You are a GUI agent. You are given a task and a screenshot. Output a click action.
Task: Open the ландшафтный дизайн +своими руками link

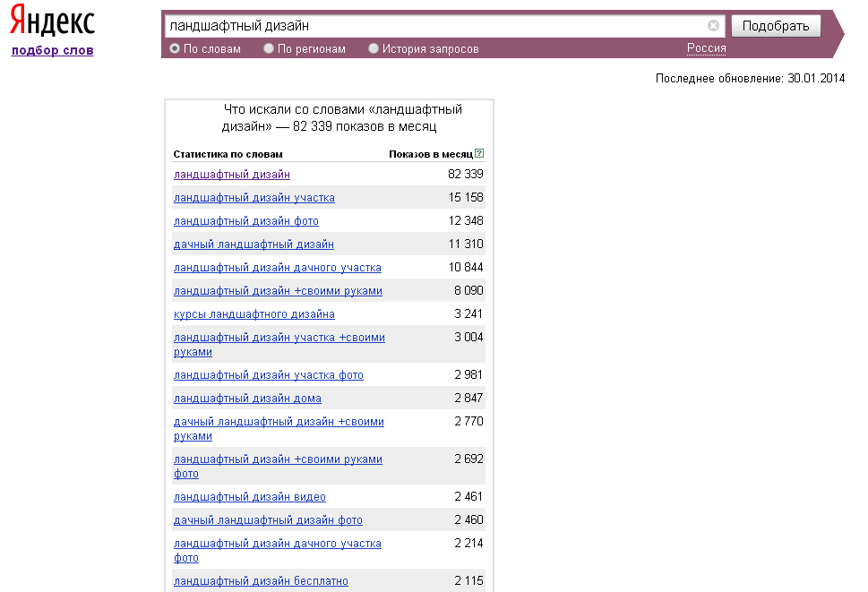[x=278, y=290]
